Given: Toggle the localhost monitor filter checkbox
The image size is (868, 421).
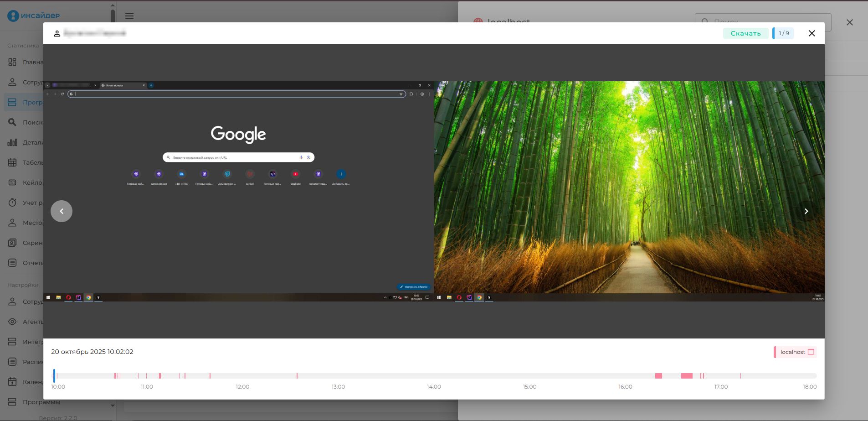Looking at the screenshot, I should [811, 352].
